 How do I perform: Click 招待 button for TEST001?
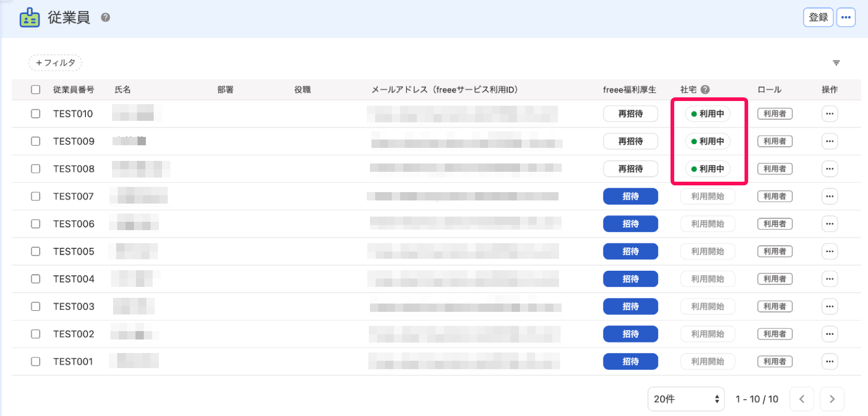[x=630, y=361]
